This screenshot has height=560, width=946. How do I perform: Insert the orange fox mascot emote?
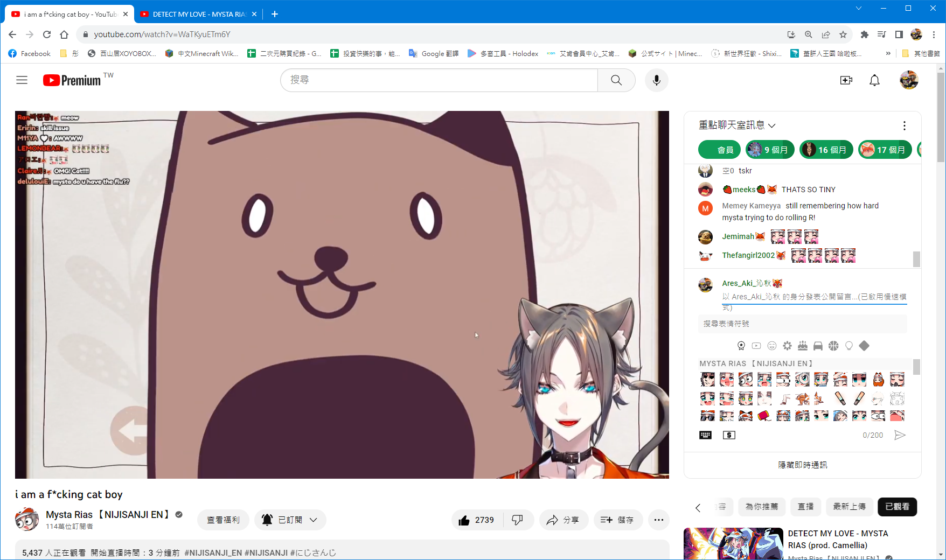pos(878,380)
